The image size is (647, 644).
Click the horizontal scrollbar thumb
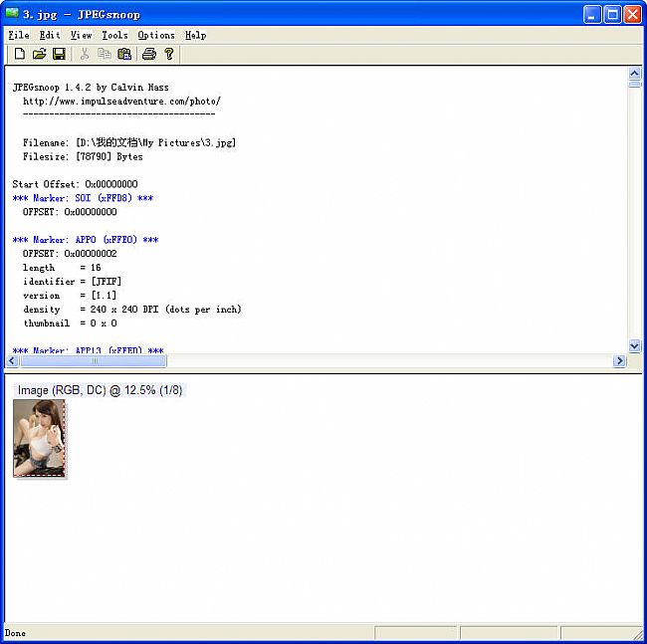pos(94,361)
